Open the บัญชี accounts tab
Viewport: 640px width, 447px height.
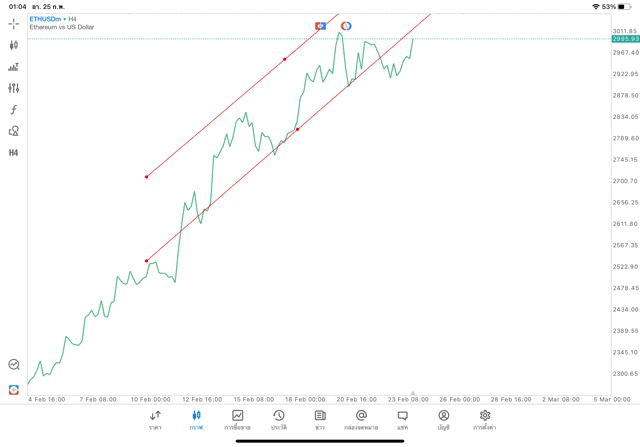(443, 419)
